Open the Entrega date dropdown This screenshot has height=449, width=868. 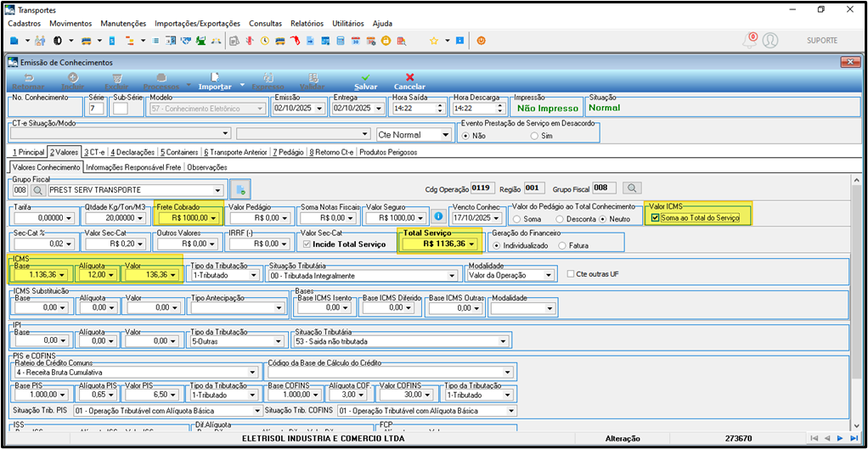point(378,109)
